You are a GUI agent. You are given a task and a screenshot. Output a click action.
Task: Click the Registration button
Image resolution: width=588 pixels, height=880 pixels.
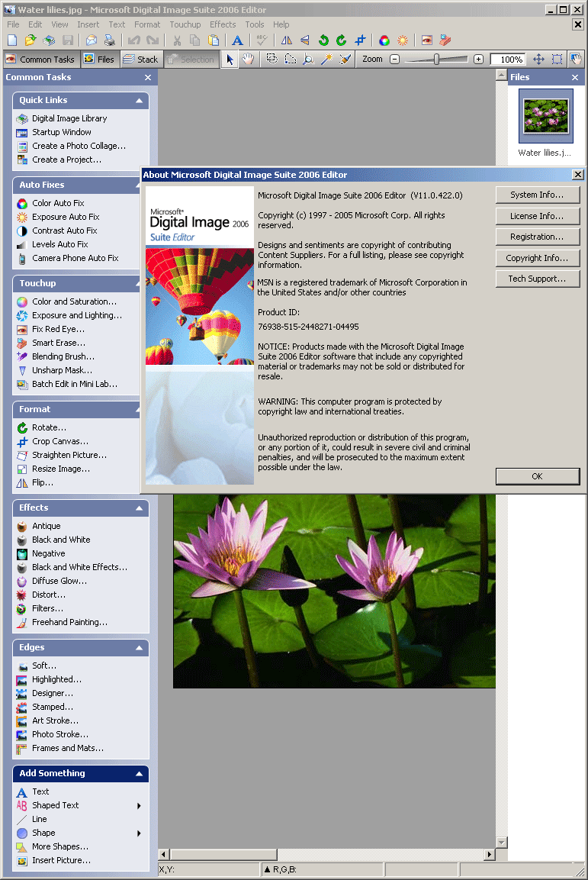click(x=538, y=237)
